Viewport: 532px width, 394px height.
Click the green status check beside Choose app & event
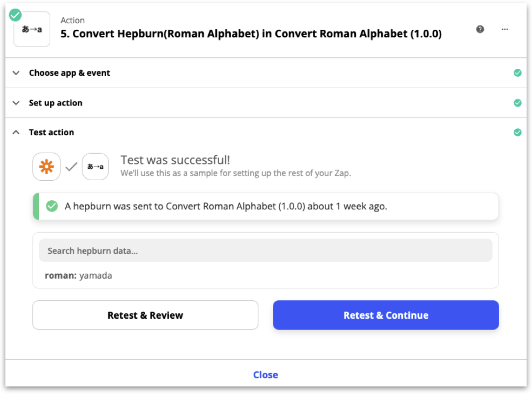(517, 73)
